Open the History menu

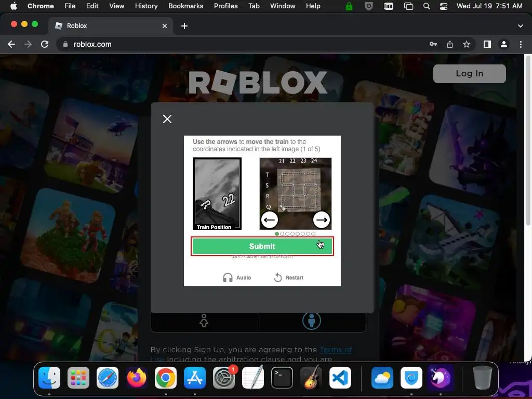click(x=146, y=6)
